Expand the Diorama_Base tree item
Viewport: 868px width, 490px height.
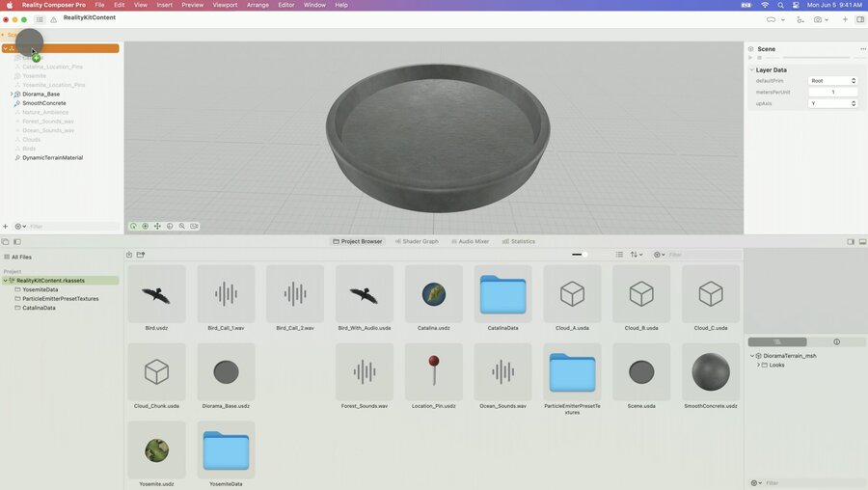[x=12, y=95]
